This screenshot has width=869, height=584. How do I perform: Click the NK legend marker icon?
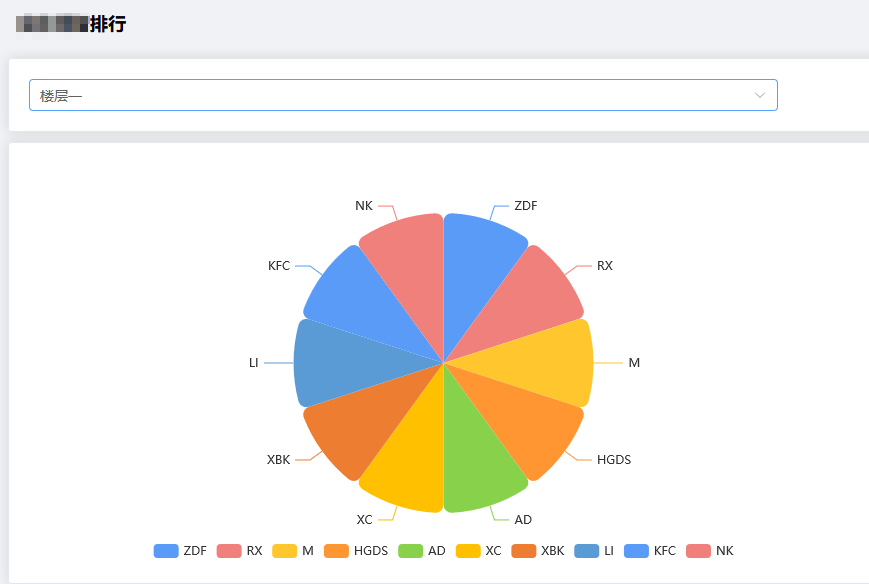pyautogui.click(x=698, y=551)
